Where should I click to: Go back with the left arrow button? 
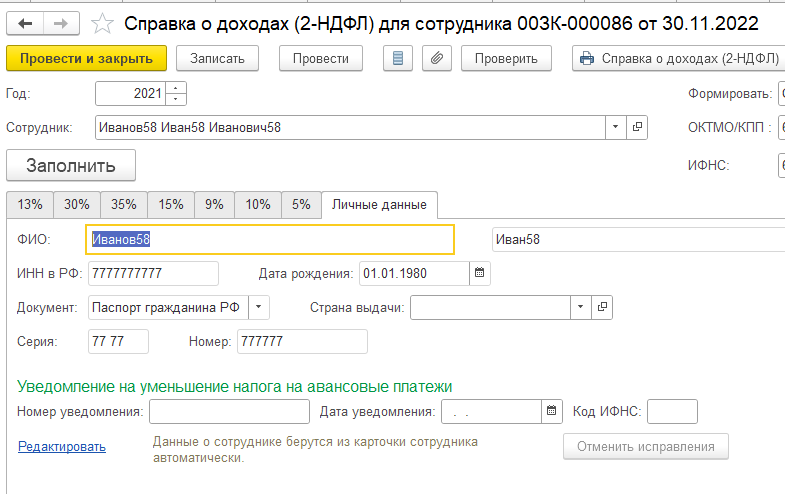click(25, 24)
